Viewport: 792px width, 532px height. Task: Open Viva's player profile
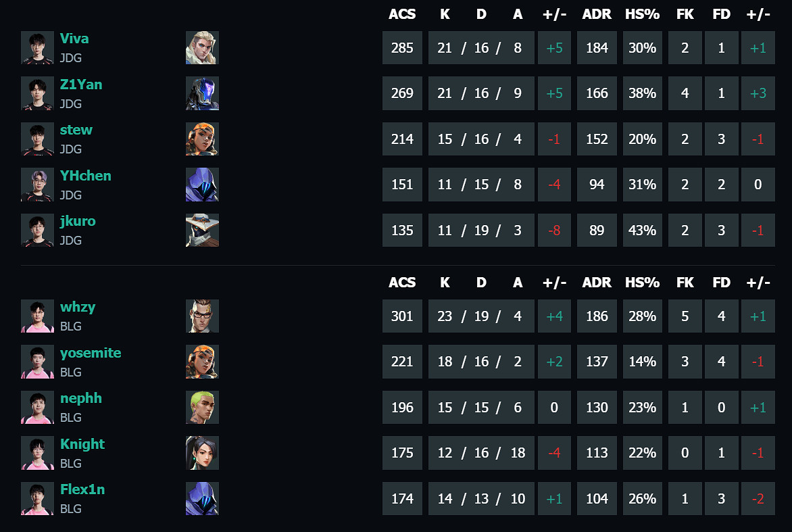pos(74,39)
